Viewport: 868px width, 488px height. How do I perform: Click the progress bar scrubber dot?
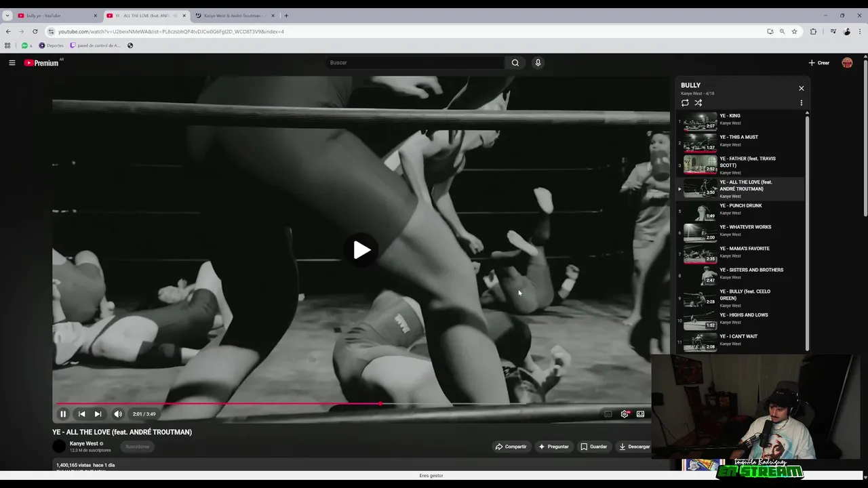pos(380,404)
